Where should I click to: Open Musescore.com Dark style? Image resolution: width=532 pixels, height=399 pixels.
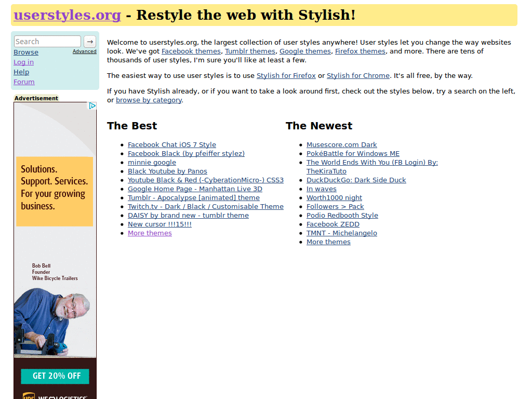coord(342,145)
